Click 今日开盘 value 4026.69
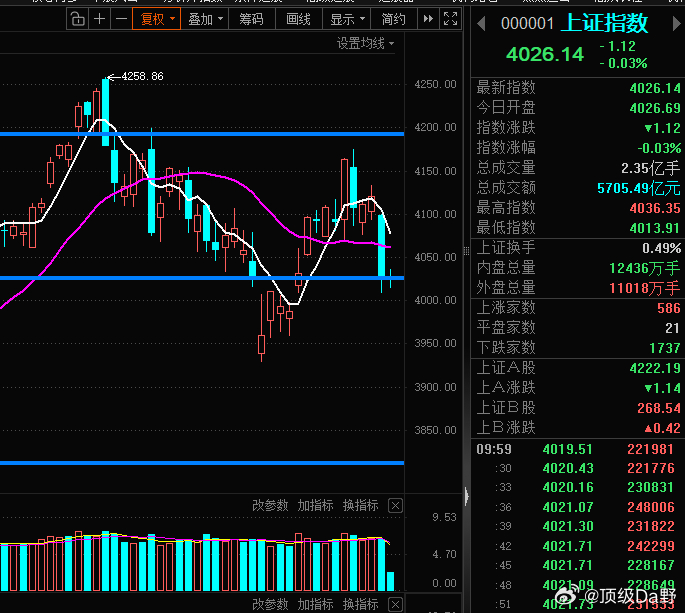Screen dimensions: 685x613 point(655,108)
